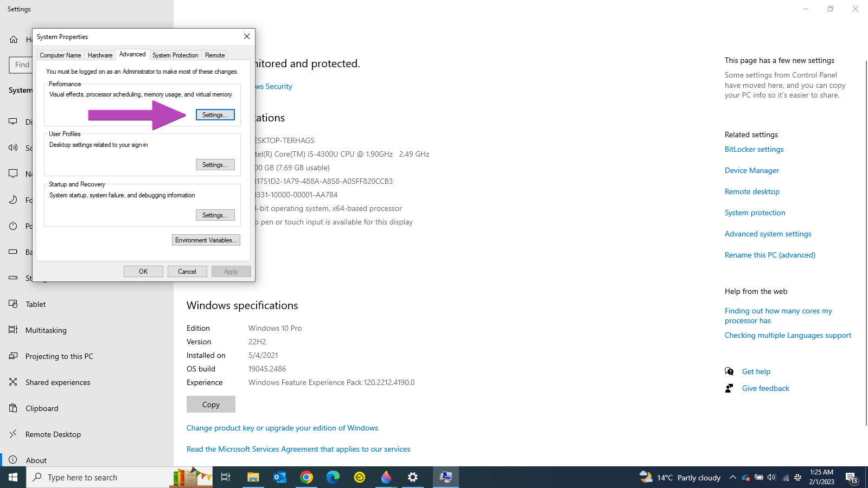This screenshot has width=868, height=488.
Task: Open Remote Desktop icon in sidebar
Action: pos(13,434)
